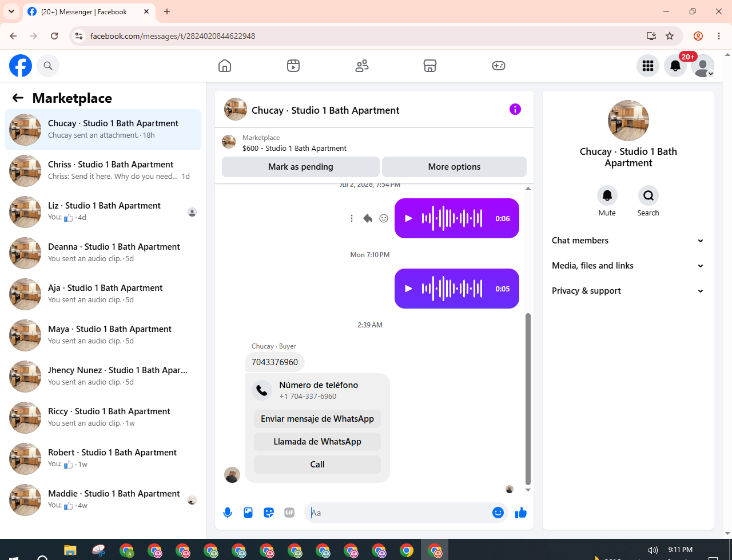Reload the page
The image size is (732, 560).
[54, 36]
